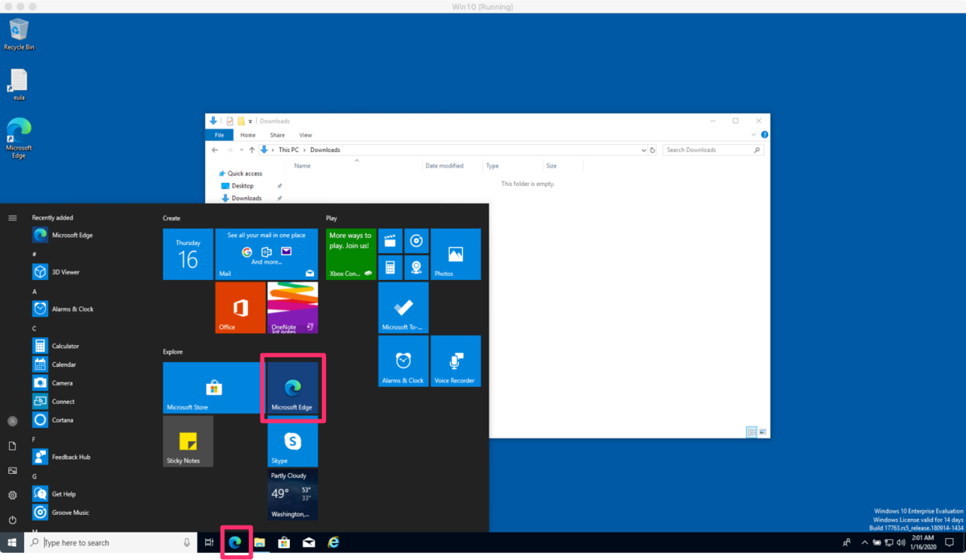Open the Xbox Console Companion tile
Screen dimensions: 966x560
tap(351, 254)
